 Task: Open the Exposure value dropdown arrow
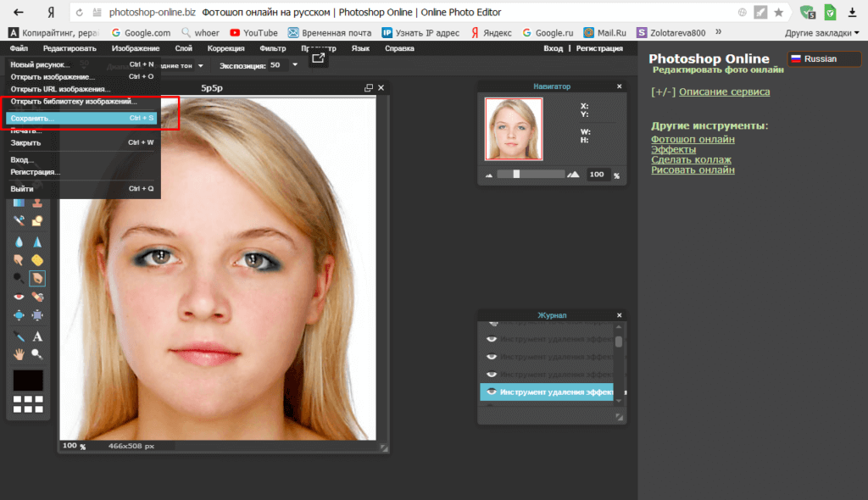coord(295,65)
